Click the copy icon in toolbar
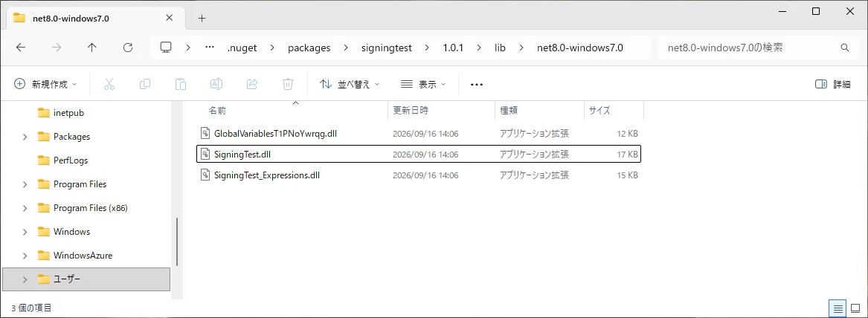Screen dimensions: 868x318 [145, 84]
